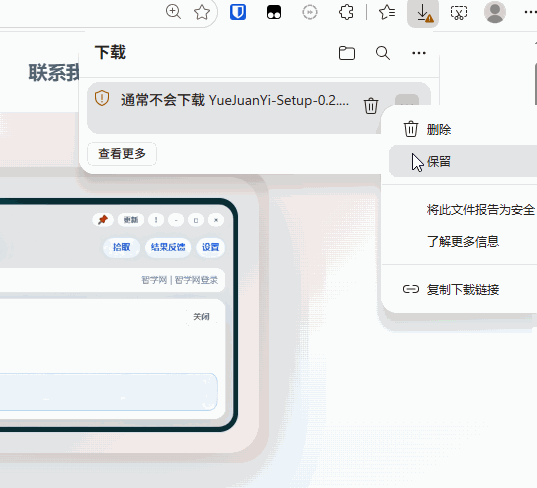Open the Favorites list star icon
The width and height of the screenshot is (537, 488).
[x=387, y=12]
